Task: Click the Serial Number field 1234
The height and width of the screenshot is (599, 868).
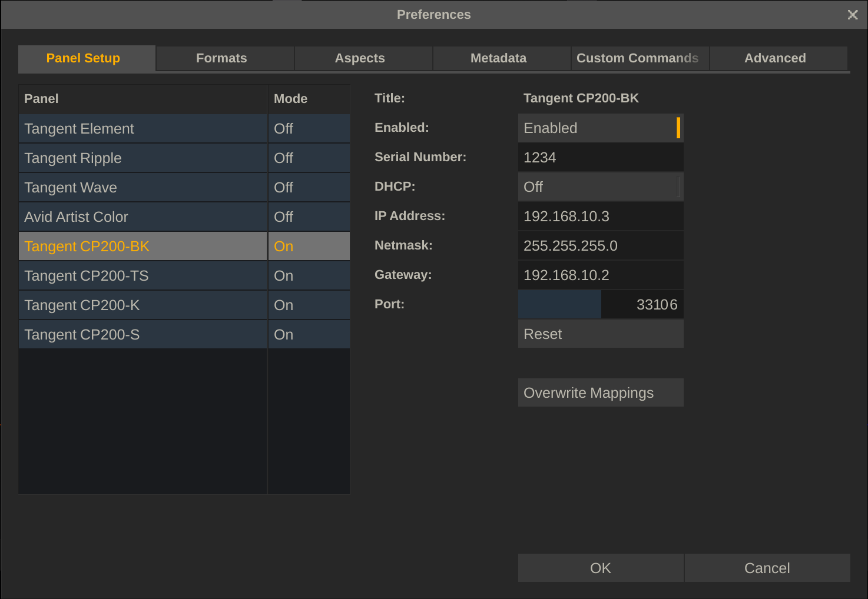Action: pos(601,157)
